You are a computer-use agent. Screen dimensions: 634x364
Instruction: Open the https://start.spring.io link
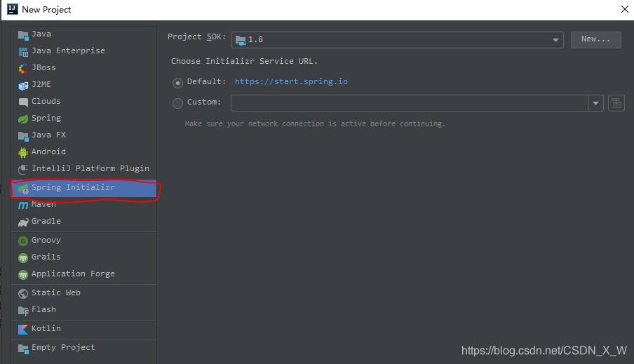click(x=291, y=81)
